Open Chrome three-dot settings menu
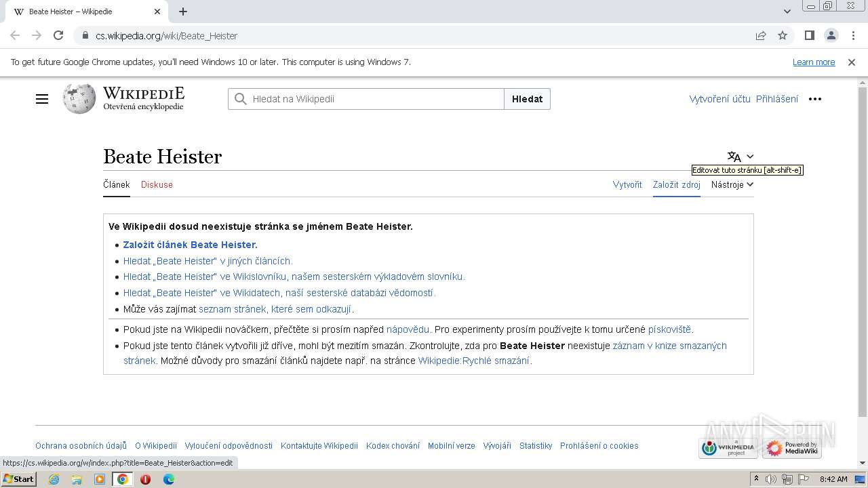The image size is (868, 488). coord(853,35)
